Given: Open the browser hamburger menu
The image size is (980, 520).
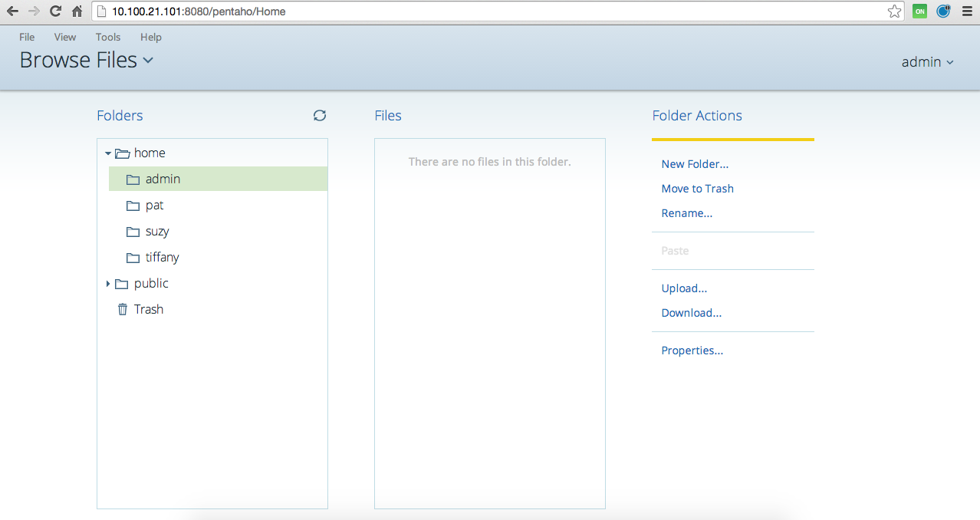Looking at the screenshot, I should click(967, 12).
